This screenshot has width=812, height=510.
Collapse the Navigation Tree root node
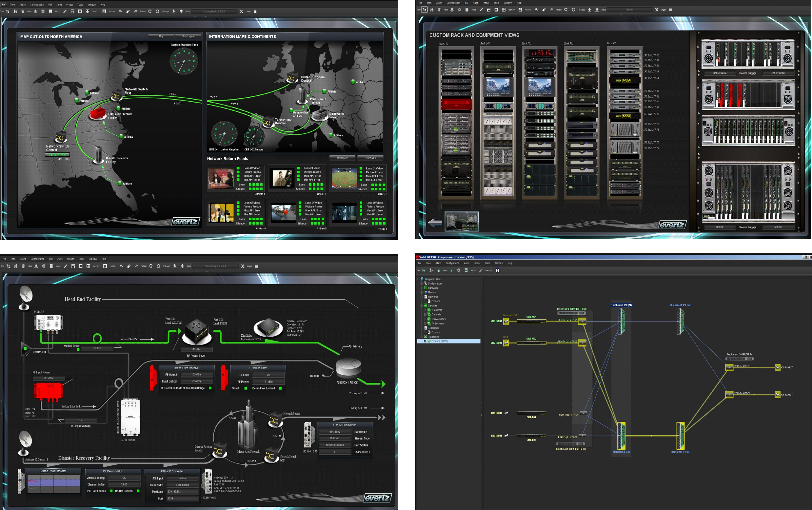point(418,279)
